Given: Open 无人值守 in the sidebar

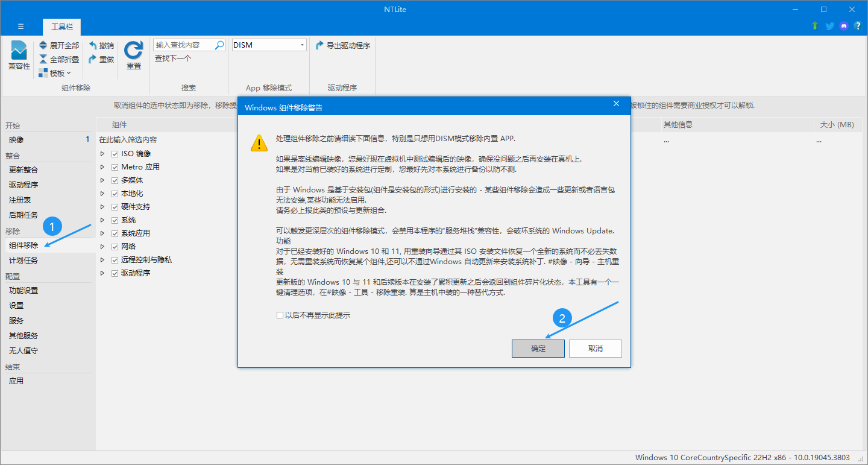Looking at the screenshot, I should click(x=48, y=351).
